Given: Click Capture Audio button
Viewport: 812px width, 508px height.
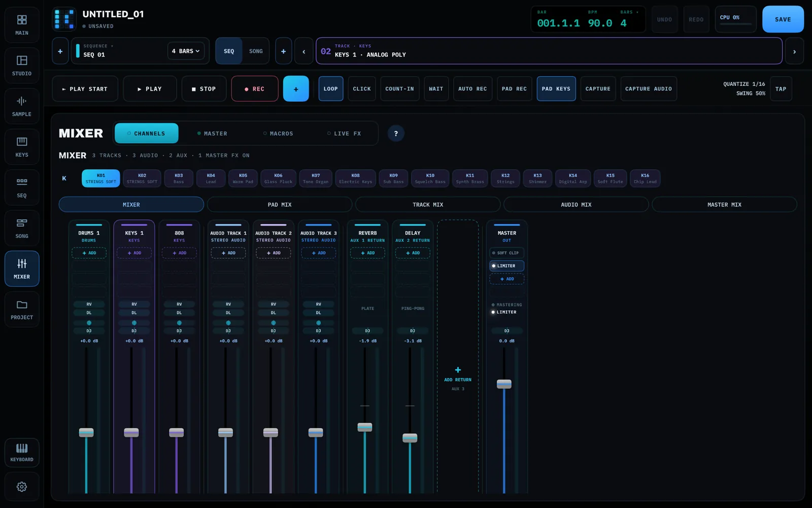Looking at the screenshot, I should click(649, 88).
